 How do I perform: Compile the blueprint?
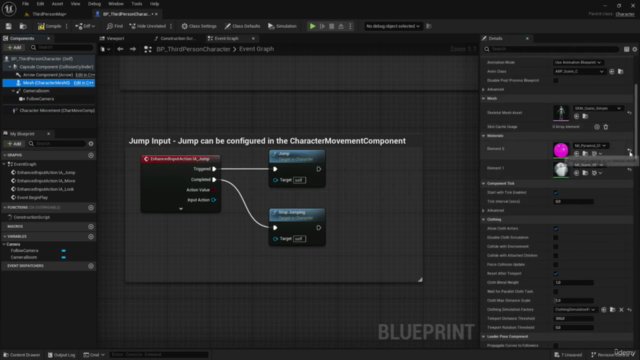pos(49,26)
